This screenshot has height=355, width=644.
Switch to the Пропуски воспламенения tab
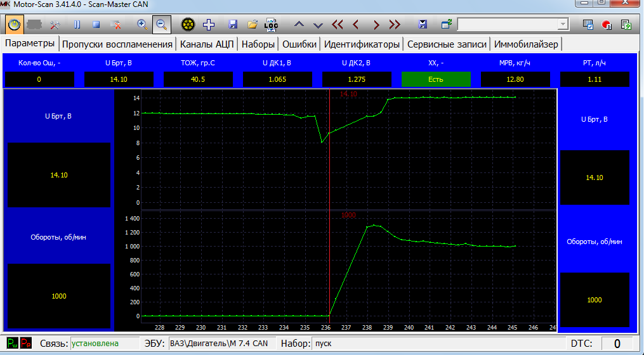pos(118,44)
